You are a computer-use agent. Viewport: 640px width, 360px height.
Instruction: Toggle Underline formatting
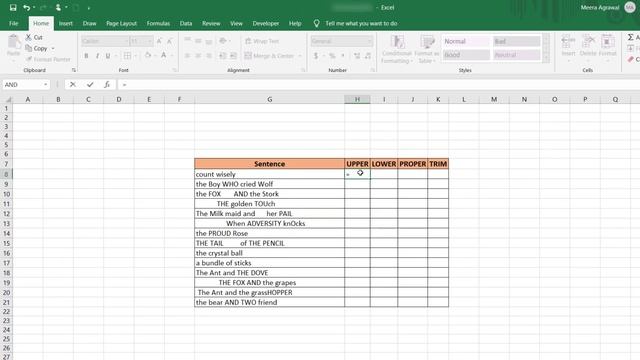pos(108,56)
